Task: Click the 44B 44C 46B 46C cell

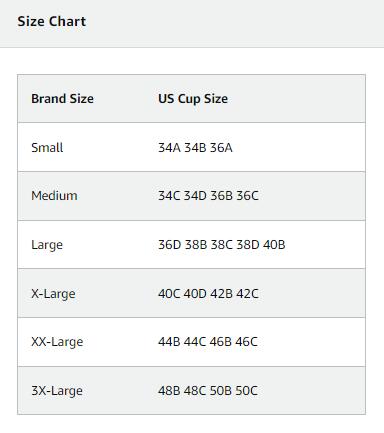Action: pos(208,342)
